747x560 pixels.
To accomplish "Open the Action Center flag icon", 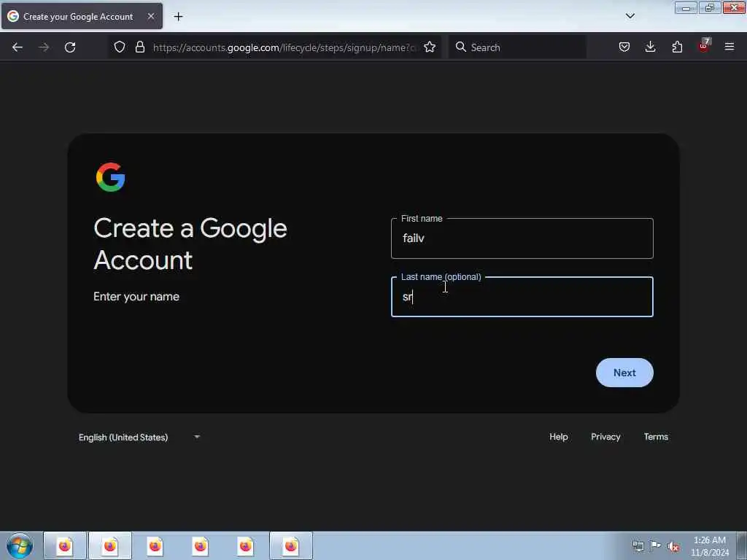I will 656,546.
